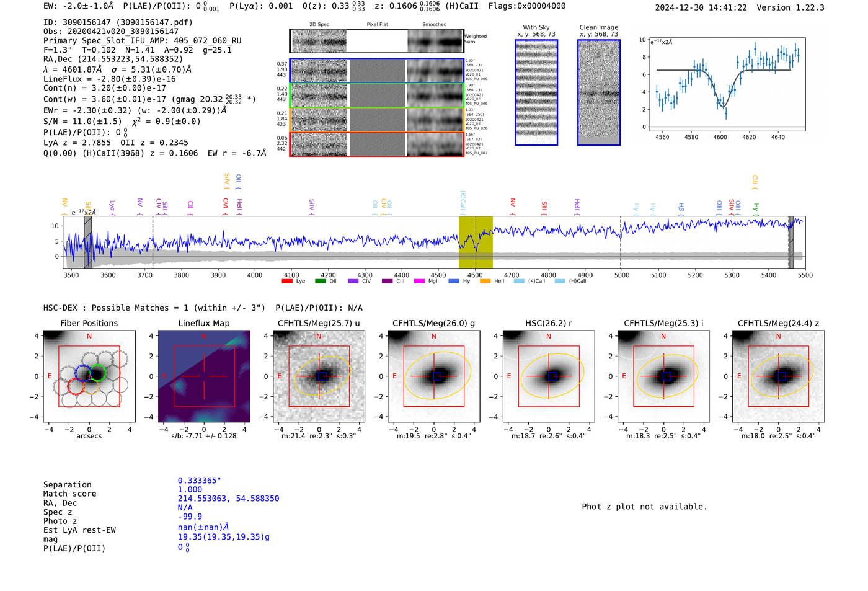Click the yellow highlighted region in the spectrum
Screen dimensions: 868x591
[476, 242]
